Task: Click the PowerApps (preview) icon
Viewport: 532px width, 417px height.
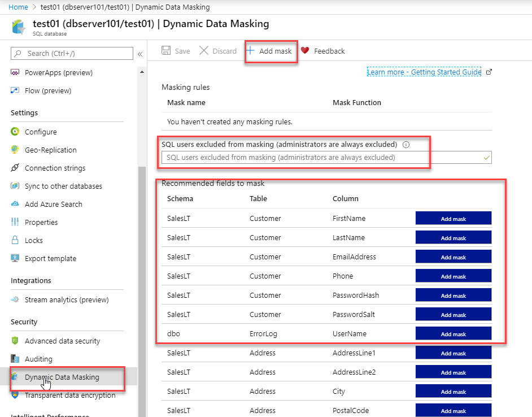Action: coord(15,72)
